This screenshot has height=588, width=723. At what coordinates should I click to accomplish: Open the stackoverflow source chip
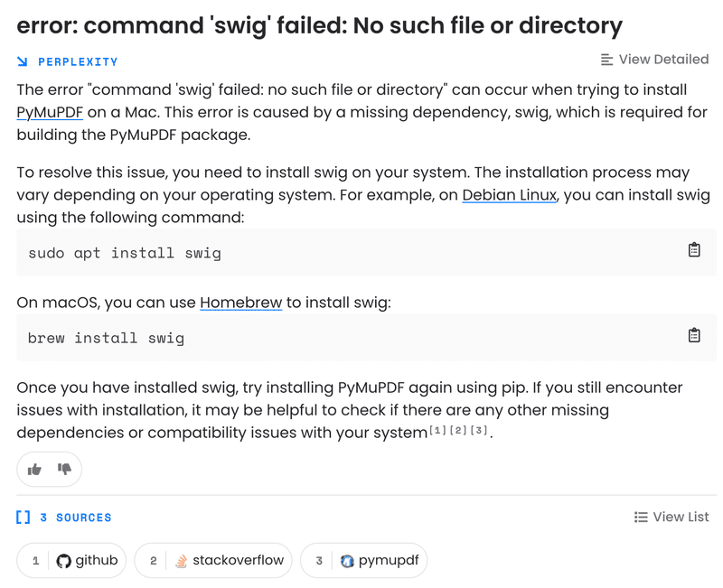click(x=213, y=560)
